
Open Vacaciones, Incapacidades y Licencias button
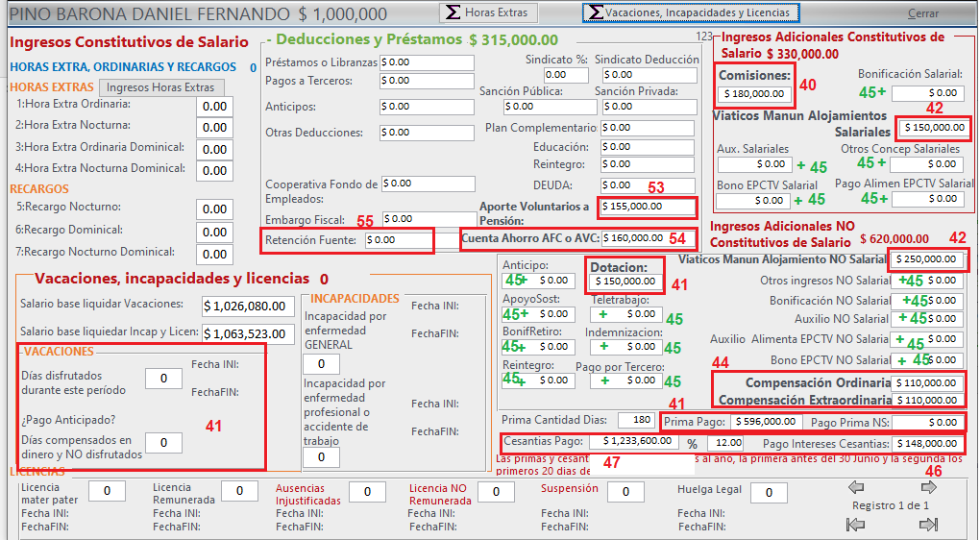click(x=691, y=13)
